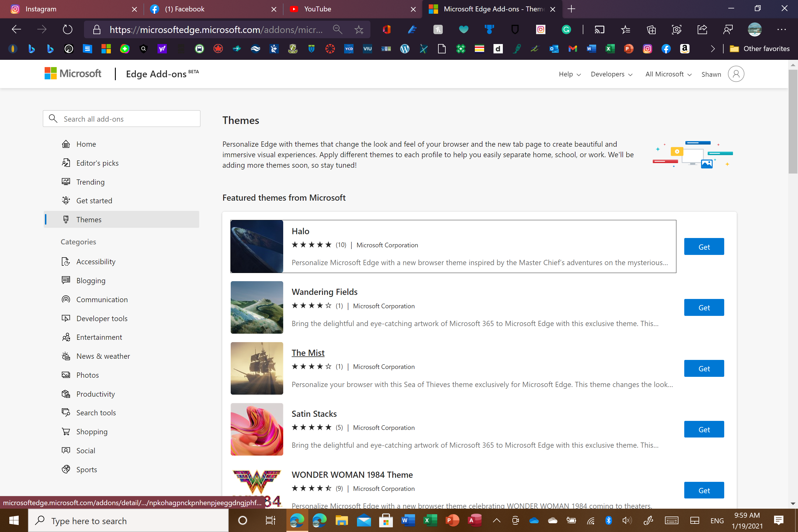This screenshot has width=798, height=532.
Task: Expand the Developers dropdown
Action: click(x=611, y=74)
